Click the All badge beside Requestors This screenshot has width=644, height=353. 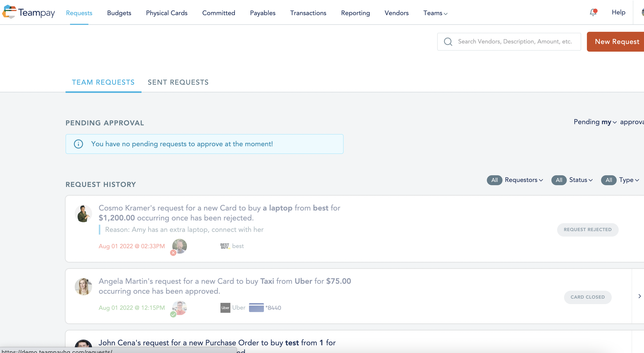click(x=494, y=180)
